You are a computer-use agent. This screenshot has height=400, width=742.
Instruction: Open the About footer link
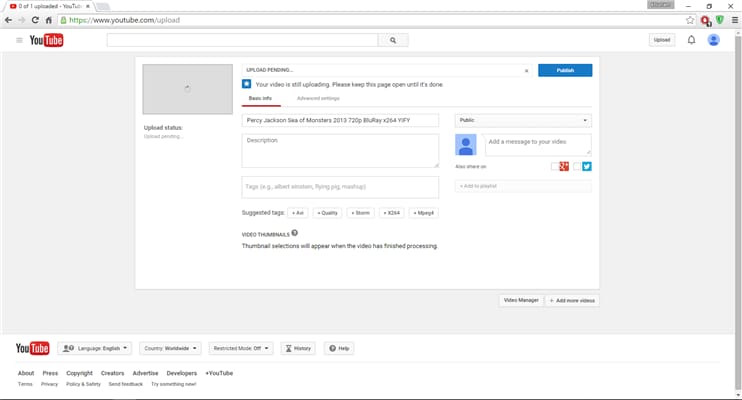pyautogui.click(x=26, y=373)
